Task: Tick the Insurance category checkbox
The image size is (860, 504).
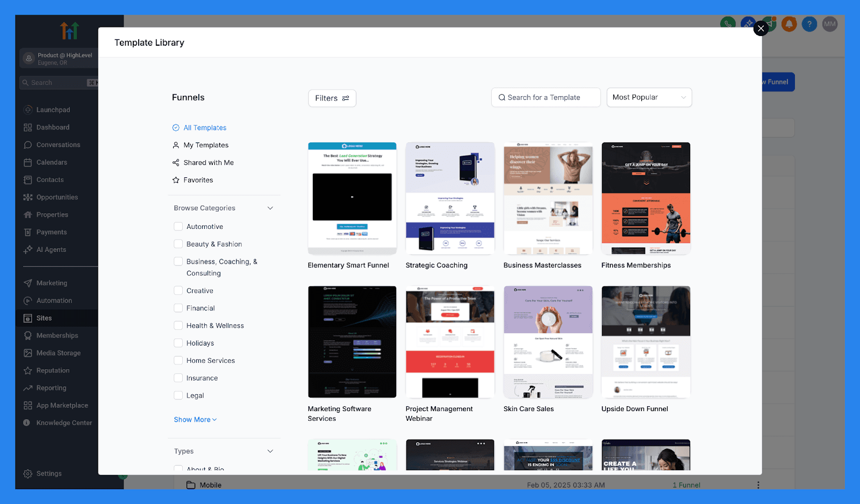Action: click(178, 378)
